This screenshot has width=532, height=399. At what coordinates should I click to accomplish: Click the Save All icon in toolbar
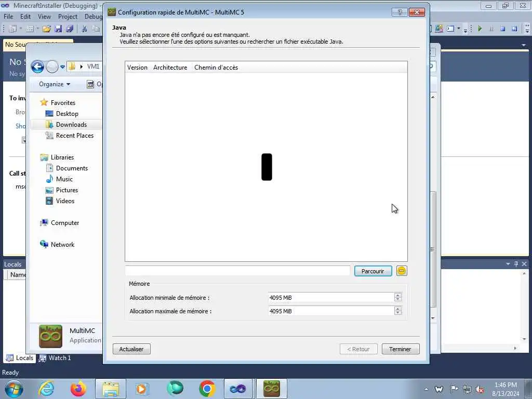(70, 29)
